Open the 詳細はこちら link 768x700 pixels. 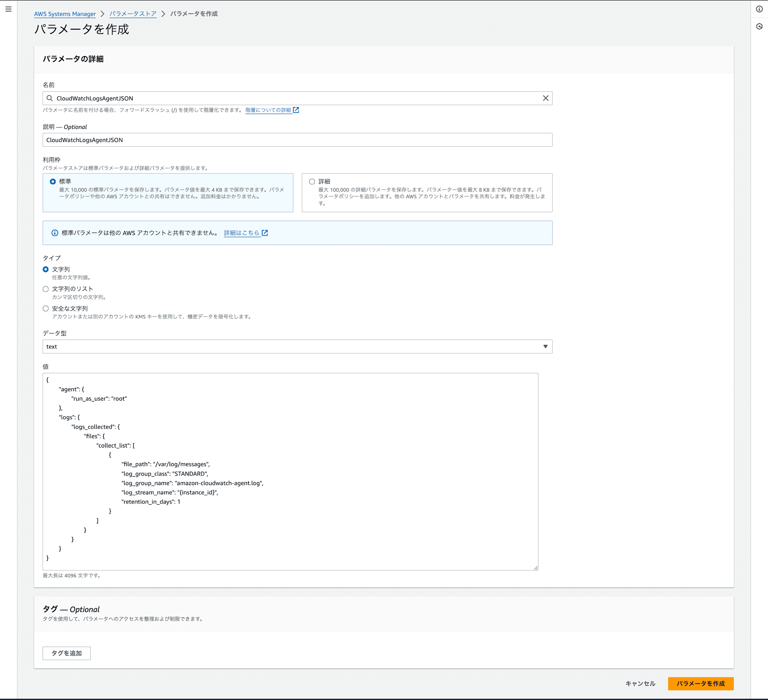[x=242, y=233]
